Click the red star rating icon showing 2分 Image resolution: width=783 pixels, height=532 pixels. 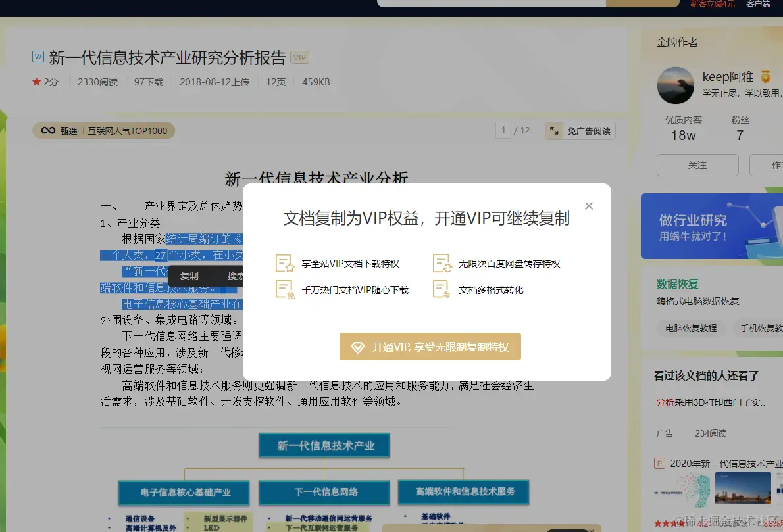pyautogui.click(x=36, y=82)
